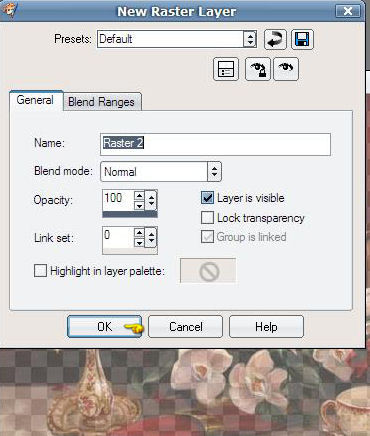
Task: Increase Opacity with the up arrow
Action: click(139, 195)
